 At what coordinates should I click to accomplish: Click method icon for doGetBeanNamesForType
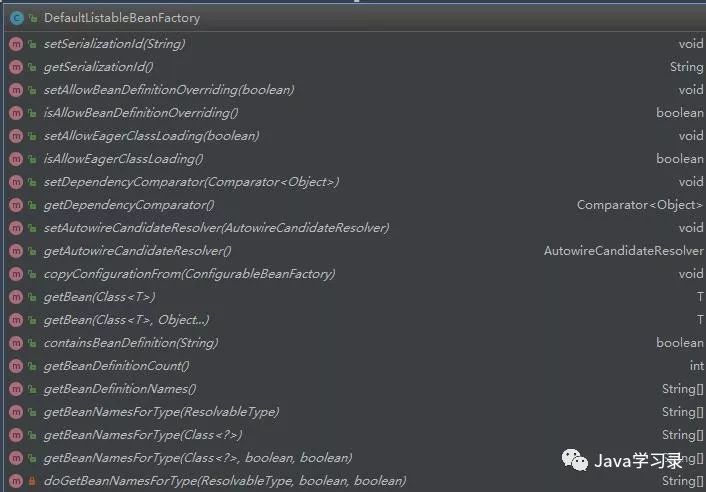pos(16,481)
